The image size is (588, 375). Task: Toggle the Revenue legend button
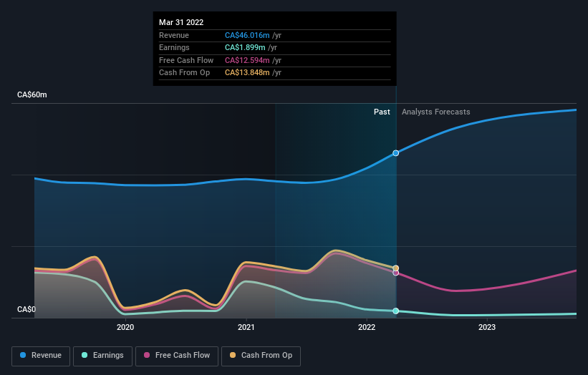tap(41, 356)
